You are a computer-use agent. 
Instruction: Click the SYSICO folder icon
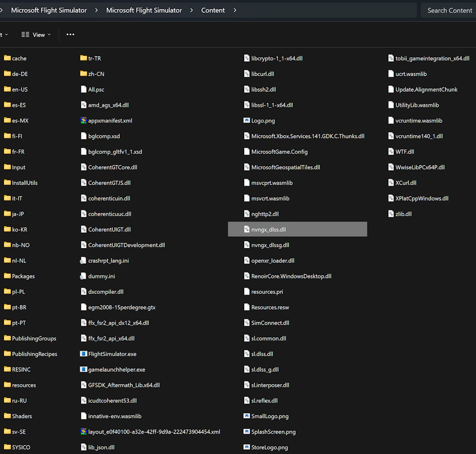pos(7,447)
